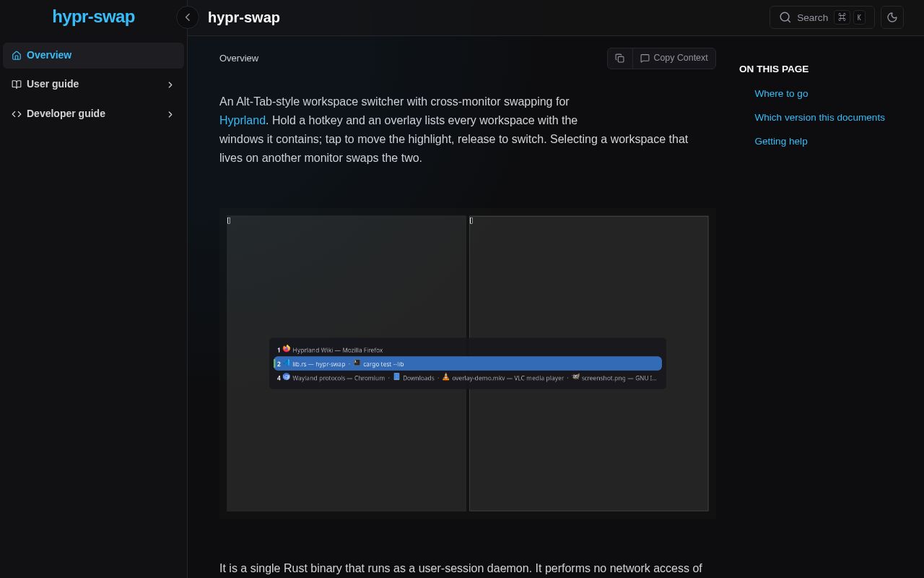924x578 pixels.
Task: Click the hypr-swap page title in header
Action: pyautogui.click(x=244, y=17)
